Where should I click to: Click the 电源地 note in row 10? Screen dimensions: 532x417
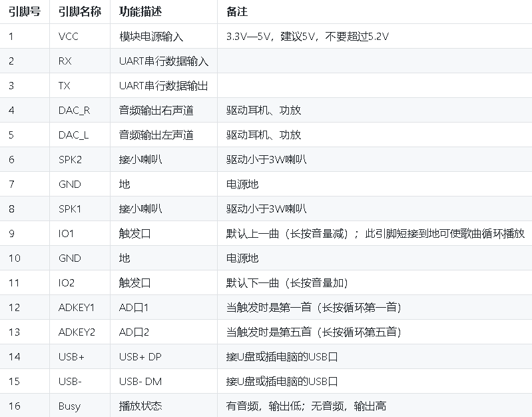(x=242, y=258)
